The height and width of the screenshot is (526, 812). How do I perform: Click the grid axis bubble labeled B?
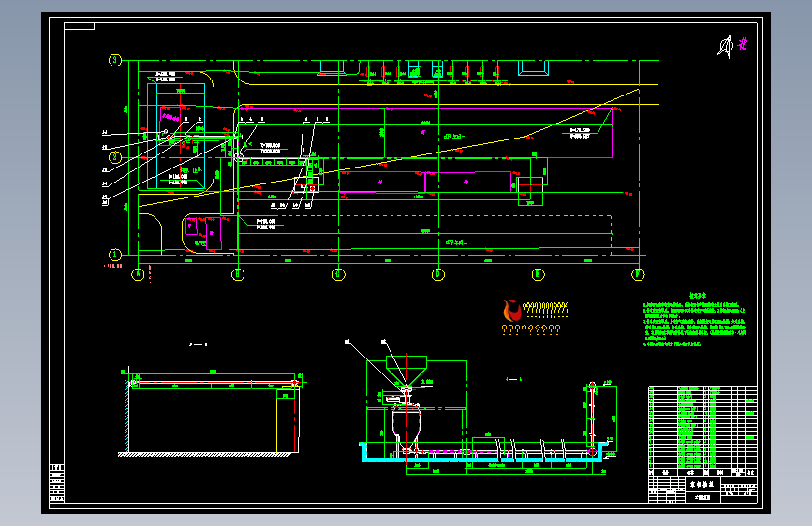238,274
